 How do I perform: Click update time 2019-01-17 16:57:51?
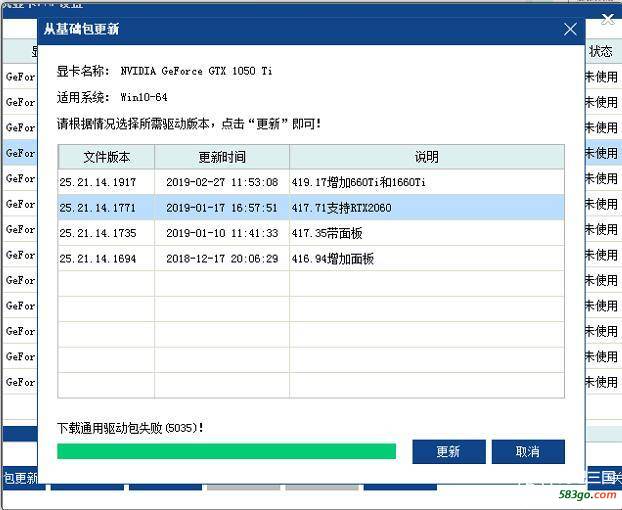(222, 208)
